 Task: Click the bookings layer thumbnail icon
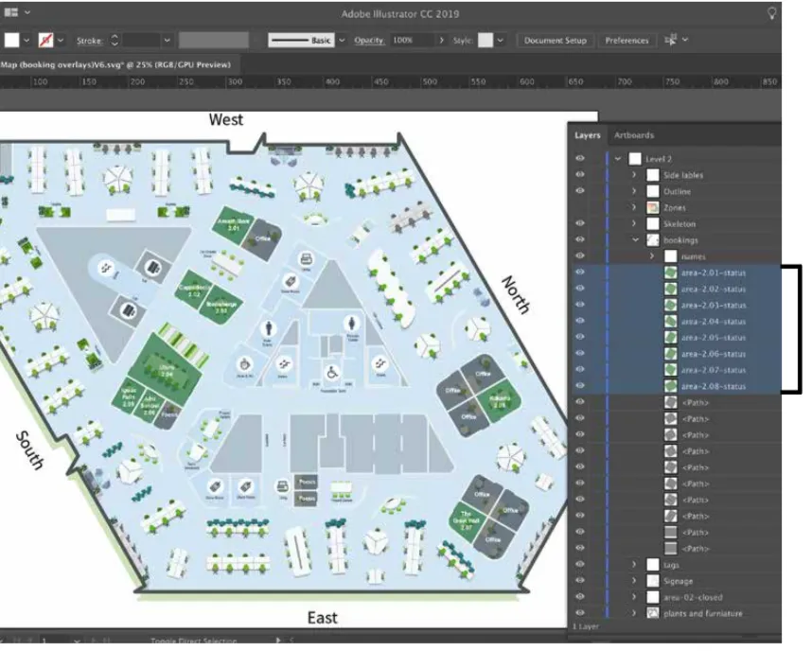point(652,240)
